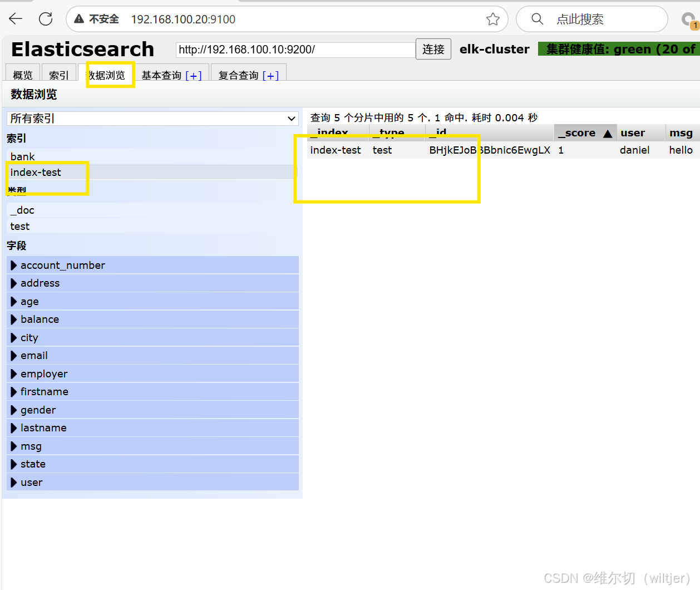
Task: Click the Elasticsearch title heading
Action: tap(83, 49)
